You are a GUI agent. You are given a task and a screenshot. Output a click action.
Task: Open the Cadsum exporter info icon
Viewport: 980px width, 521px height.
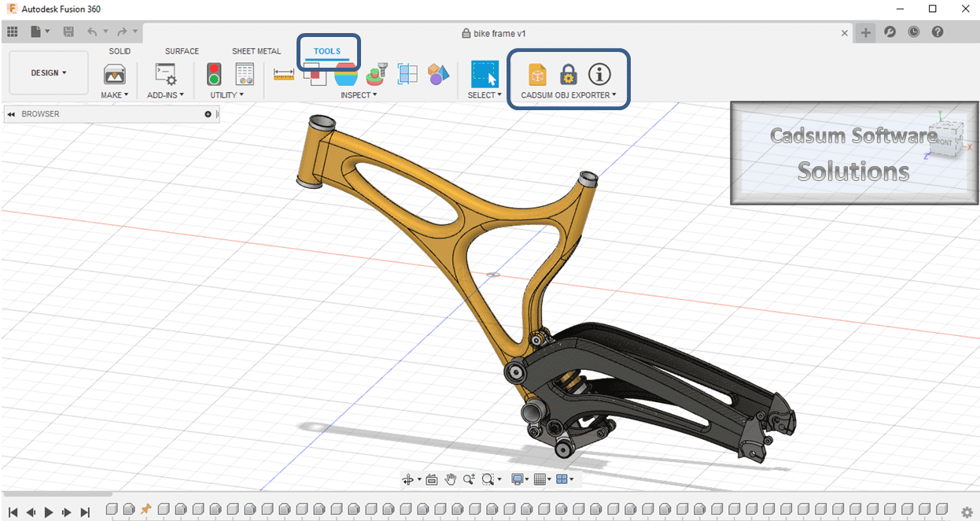pos(600,73)
